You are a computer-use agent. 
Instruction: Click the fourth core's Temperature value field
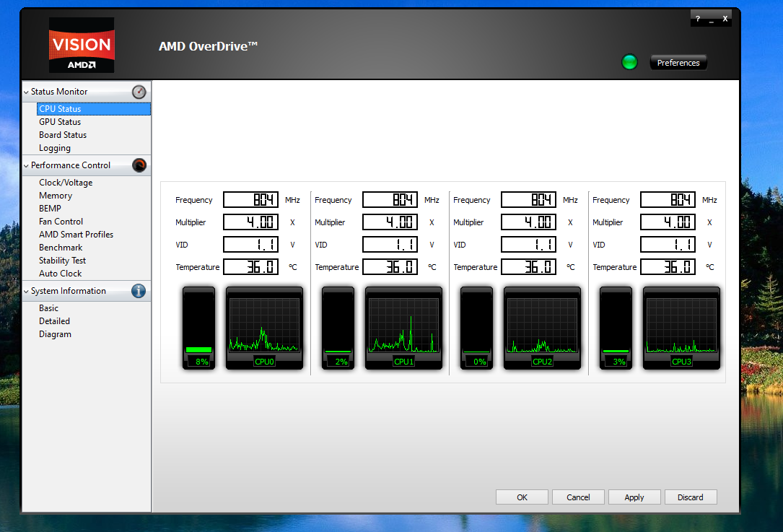(x=668, y=267)
